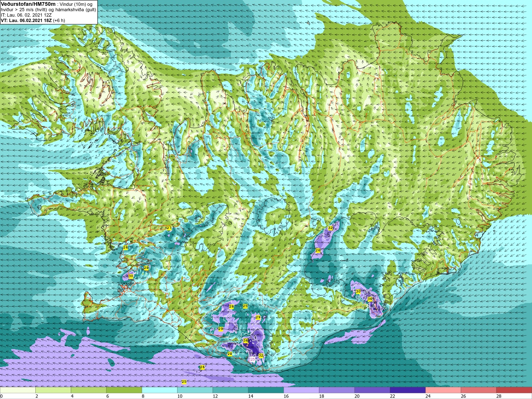The height and width of the screenshot is (399, 532).
Task: Click gust label 30 near the southeast coast
Action: coord(358,291)
